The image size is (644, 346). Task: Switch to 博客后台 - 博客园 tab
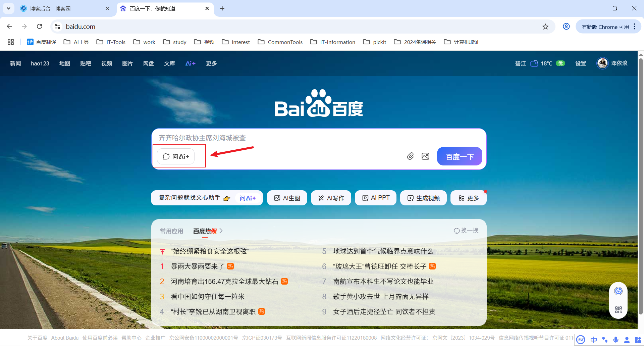click(64, 8)
